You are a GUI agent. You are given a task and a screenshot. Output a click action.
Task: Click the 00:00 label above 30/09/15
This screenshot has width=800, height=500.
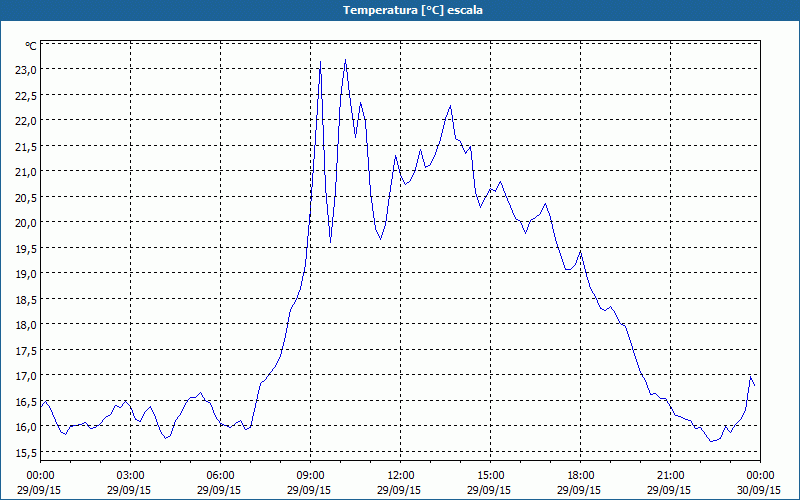coord(760,476)
